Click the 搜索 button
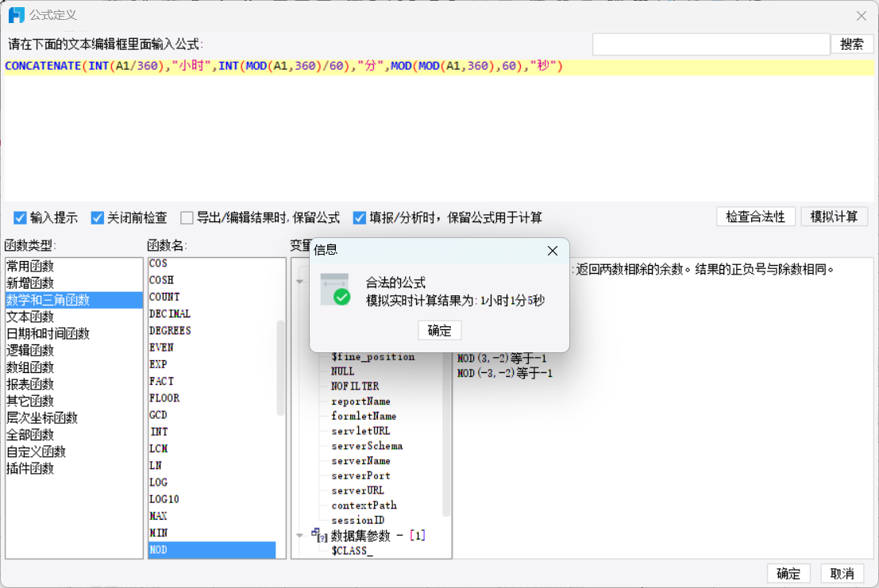The width and height of the screenshot is (879, 588). [851, 44]
